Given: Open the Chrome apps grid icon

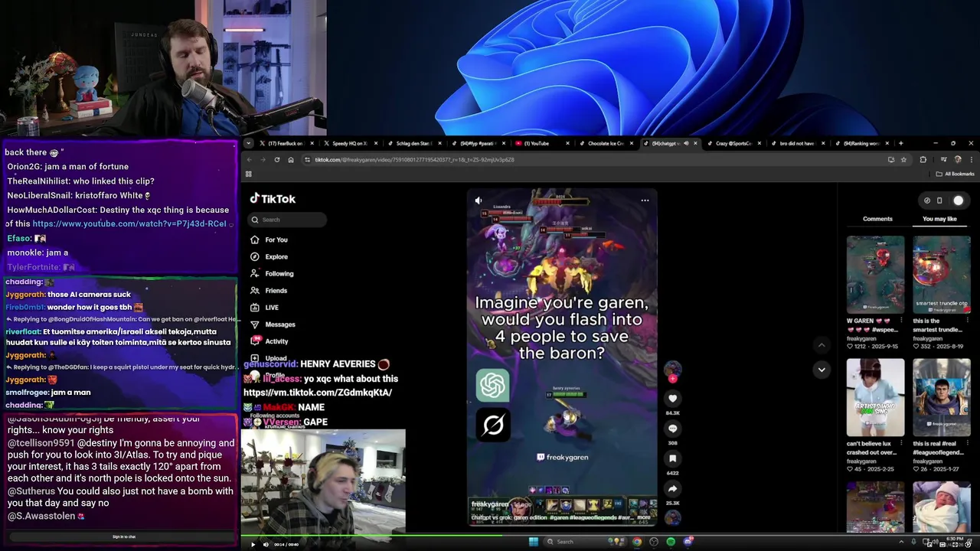Looking at the screenshot, I should pyautogui.click(x=248, y=174).
